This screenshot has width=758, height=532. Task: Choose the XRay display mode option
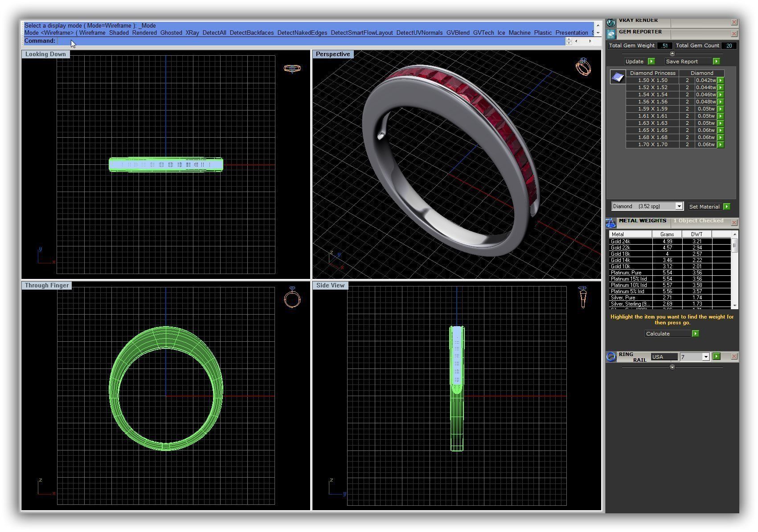coord(192,33)
